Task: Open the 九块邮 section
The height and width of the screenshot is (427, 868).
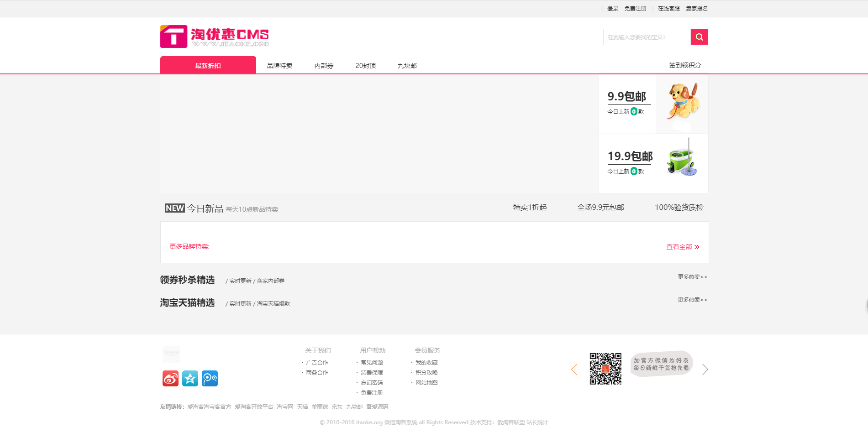Action: (406, 65)
